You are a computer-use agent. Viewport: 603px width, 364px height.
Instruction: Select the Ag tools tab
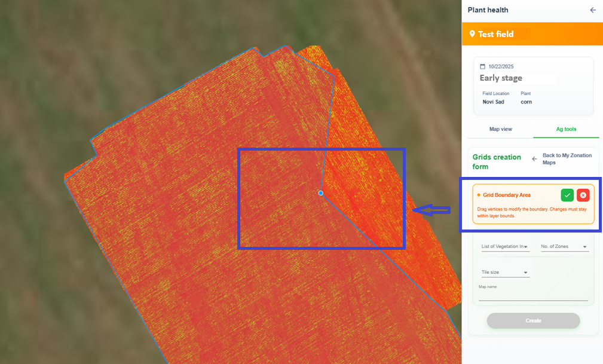click(565, 129)
